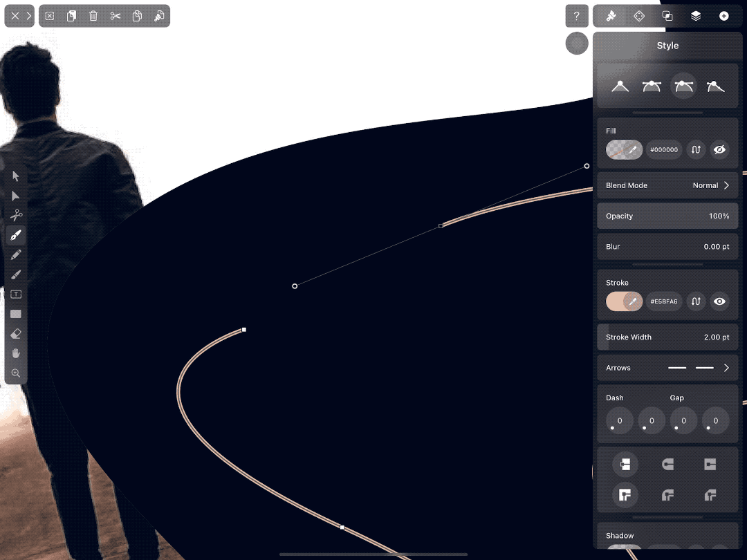Edit the Fill hex value #000000

pyautogui.click(x=664, y=149)
